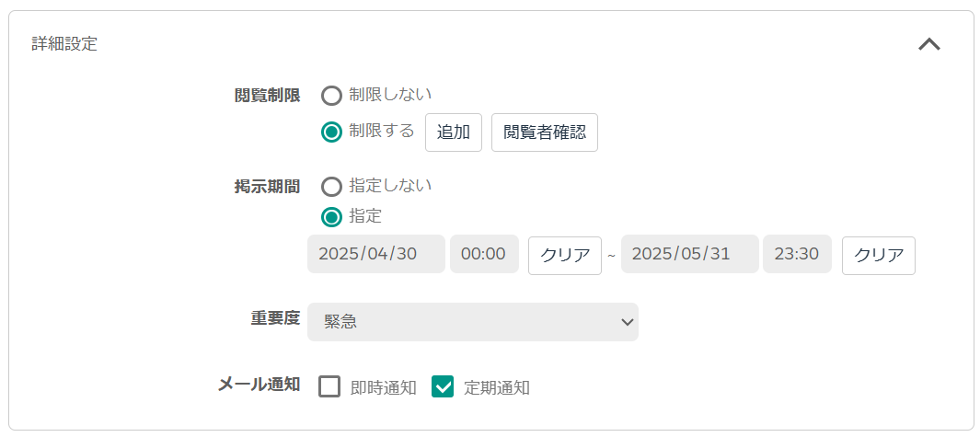Open the 重要度 dropdown showing 緊急
The height and width of the screenshot is (437, 980).
click(473, 322)
